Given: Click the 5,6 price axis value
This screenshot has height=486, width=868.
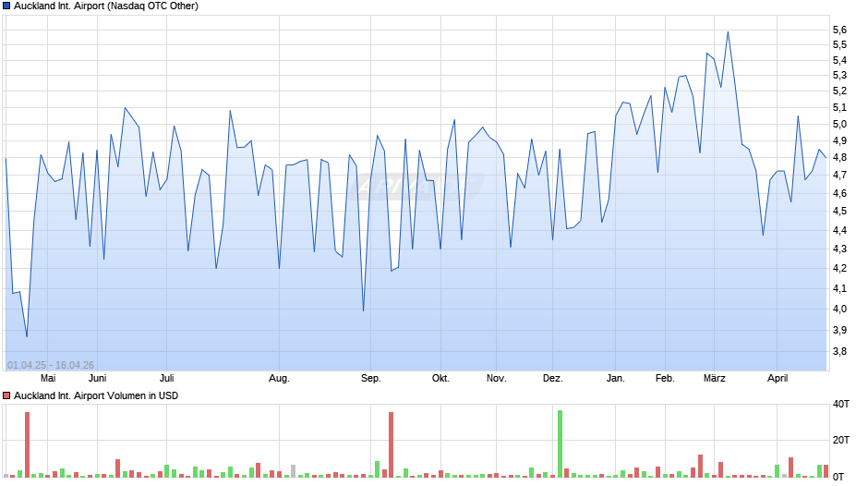Looking at the screenshot, I should pos(839,30).
